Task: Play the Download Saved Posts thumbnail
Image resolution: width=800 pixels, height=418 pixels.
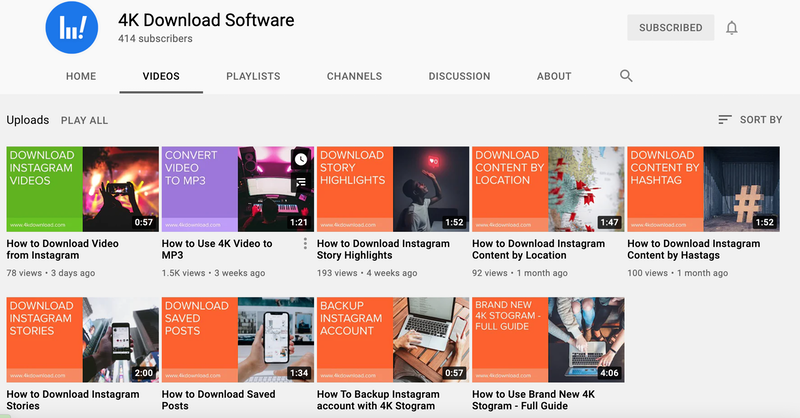Action: coord(237,339)
